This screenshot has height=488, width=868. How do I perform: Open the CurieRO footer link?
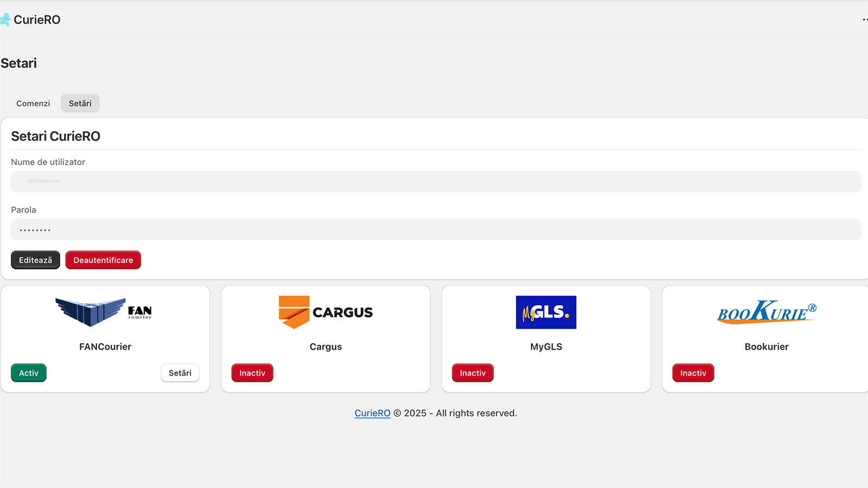click(x=373, y=413)
